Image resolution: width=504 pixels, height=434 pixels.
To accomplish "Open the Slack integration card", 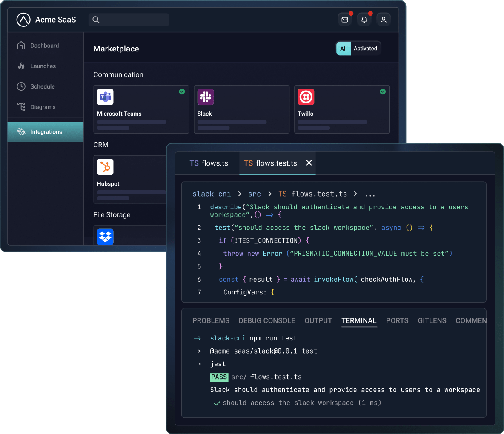I will (x=241, y=109).
